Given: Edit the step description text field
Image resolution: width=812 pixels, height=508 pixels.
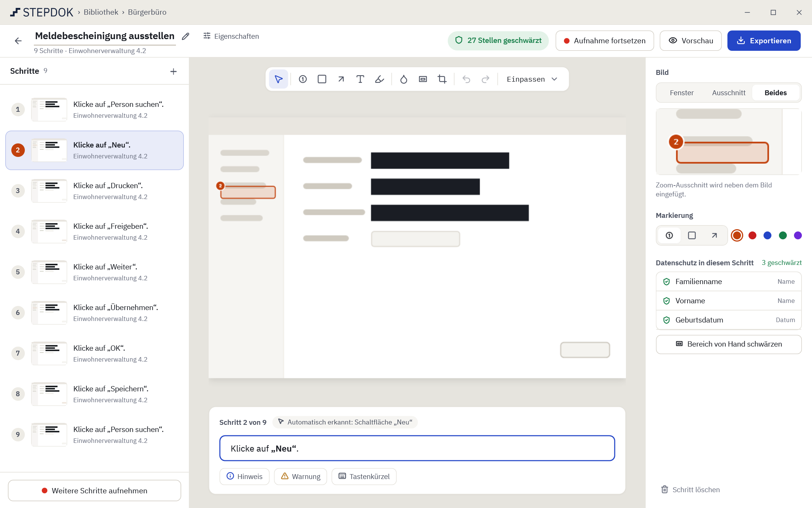Looking at the screenshot, I should 417,448.
